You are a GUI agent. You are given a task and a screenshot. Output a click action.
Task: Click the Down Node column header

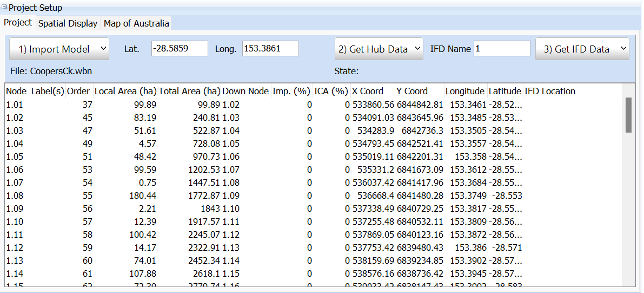tap(245, 91)
